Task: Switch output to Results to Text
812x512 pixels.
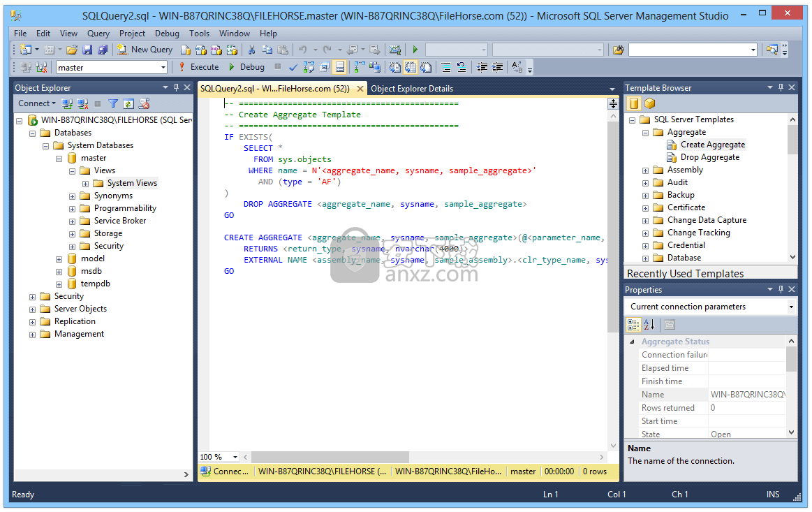Action: tap(395, 67)
